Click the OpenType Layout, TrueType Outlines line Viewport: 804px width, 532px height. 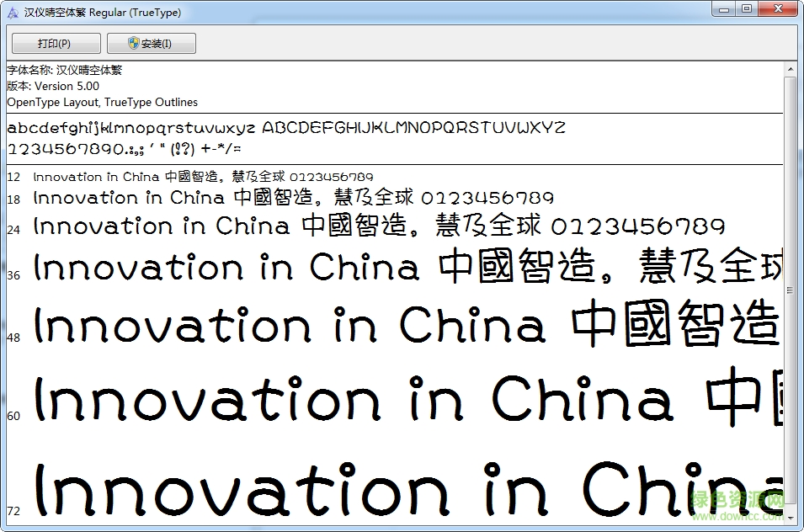point(103,102)
